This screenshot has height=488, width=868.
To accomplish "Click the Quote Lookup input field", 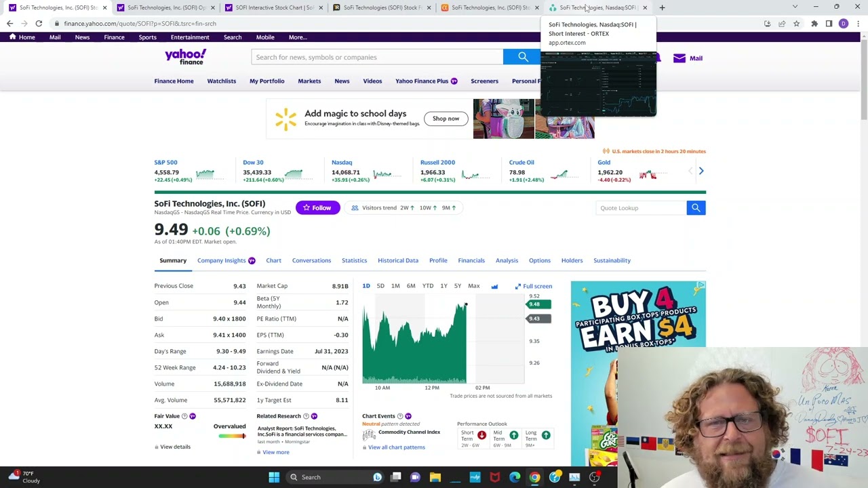I will [x=641, y=208].
